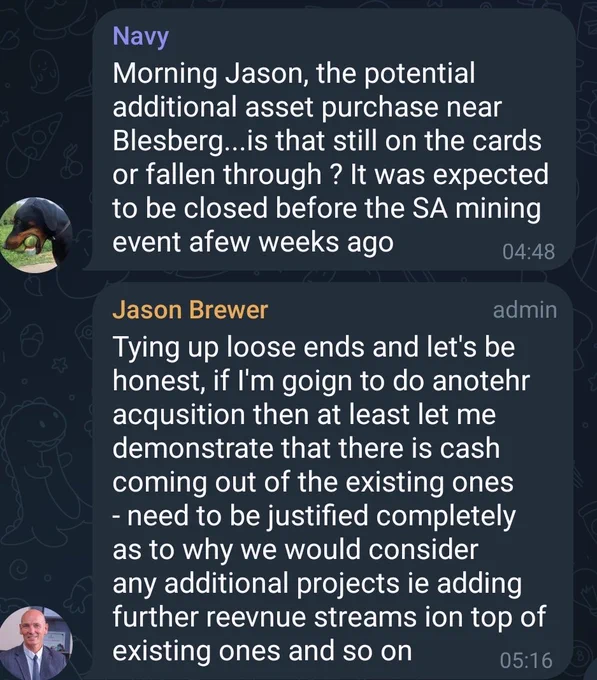Click the word Blesberg in Navy's message
597x680 pixels.
[x=167, y=141]
